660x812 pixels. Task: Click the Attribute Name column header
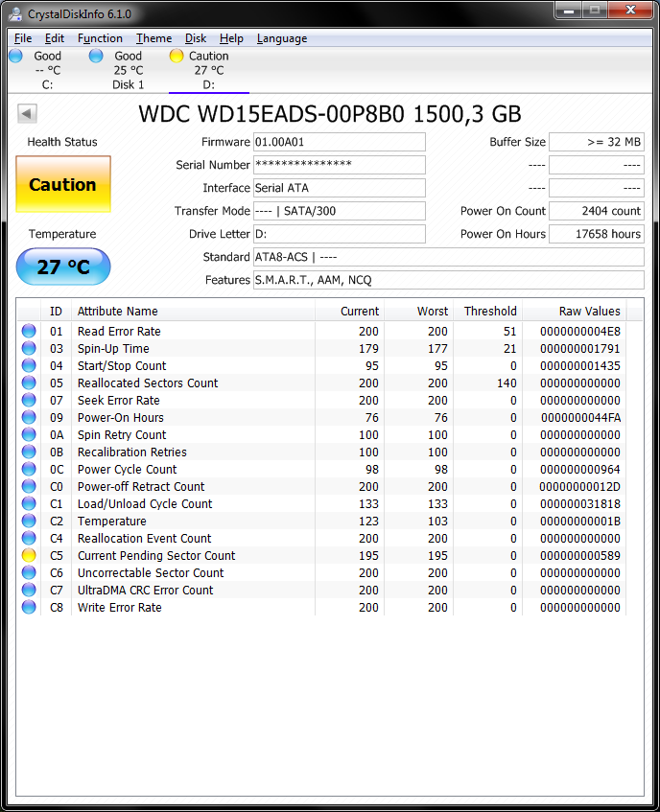click(193, 312)
